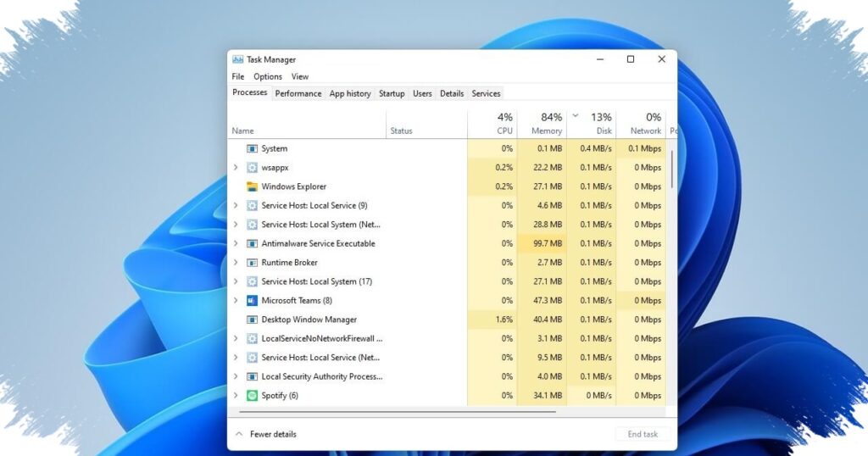Switch to the Performance tab
The width and height of the screenshot is (868, 456).
click(x=298, y=93)
